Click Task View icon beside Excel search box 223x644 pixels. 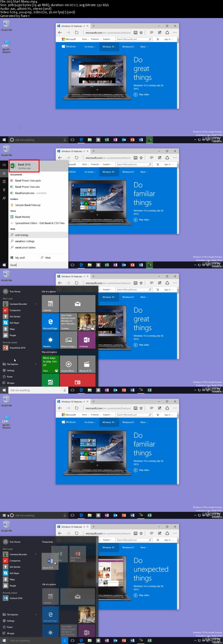pos(73,265)
